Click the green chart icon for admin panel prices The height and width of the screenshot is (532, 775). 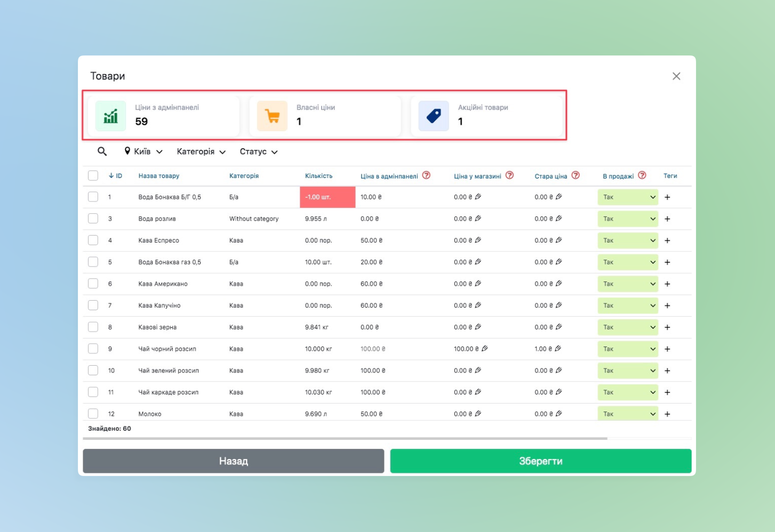[110, 116]
